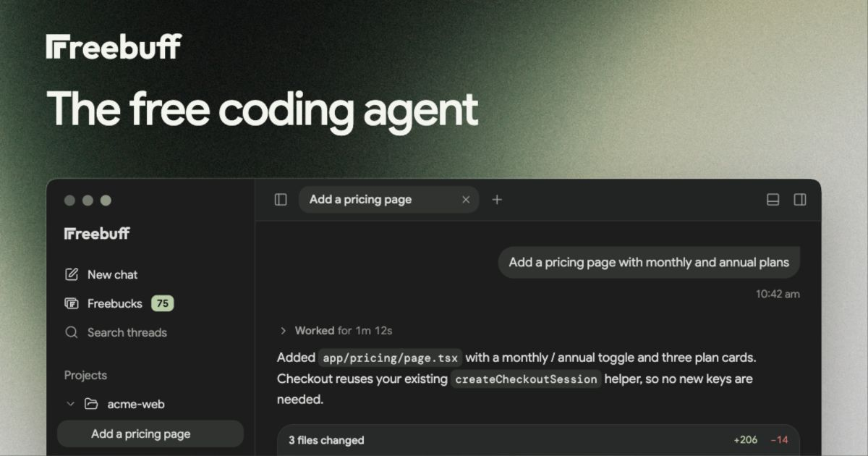
Task: Collapse the acme-web project chevron
Action: point(71,404)
